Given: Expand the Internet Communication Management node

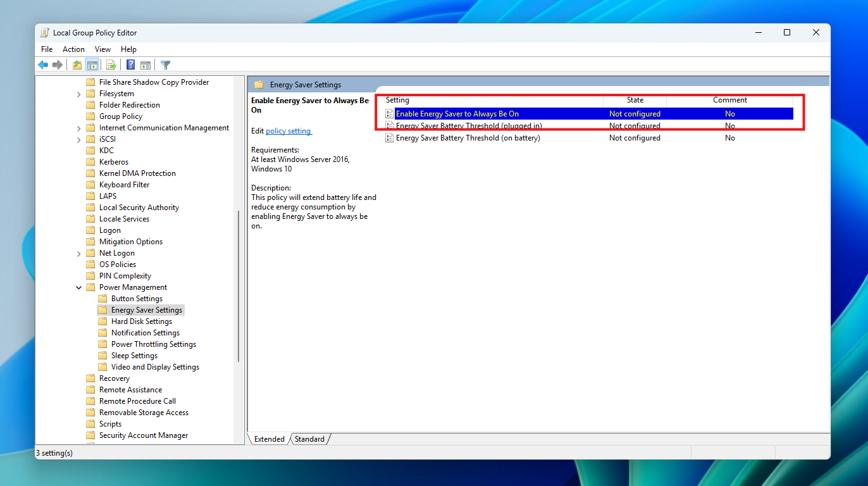Looking at the screenshot, I should 78,127.
